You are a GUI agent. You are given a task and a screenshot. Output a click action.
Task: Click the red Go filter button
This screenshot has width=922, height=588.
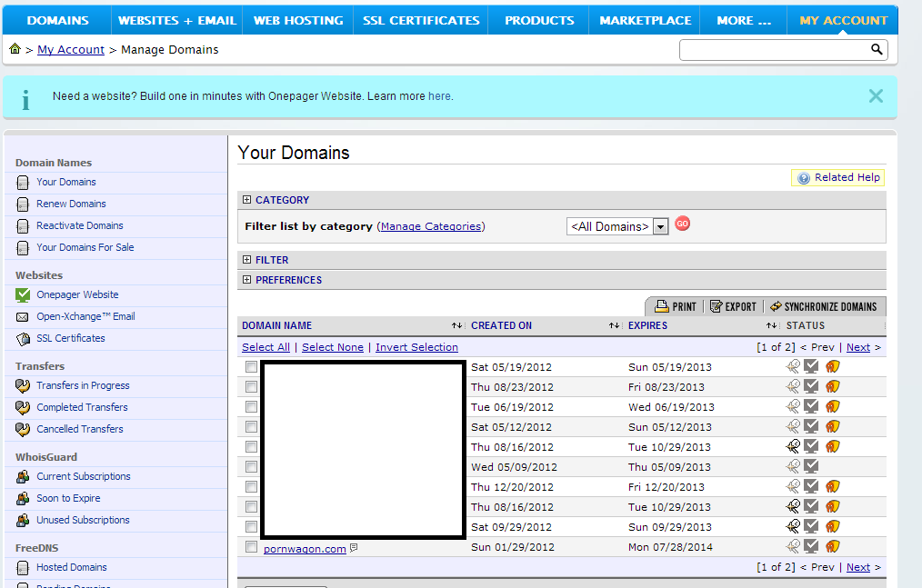[x=682, y=224]
